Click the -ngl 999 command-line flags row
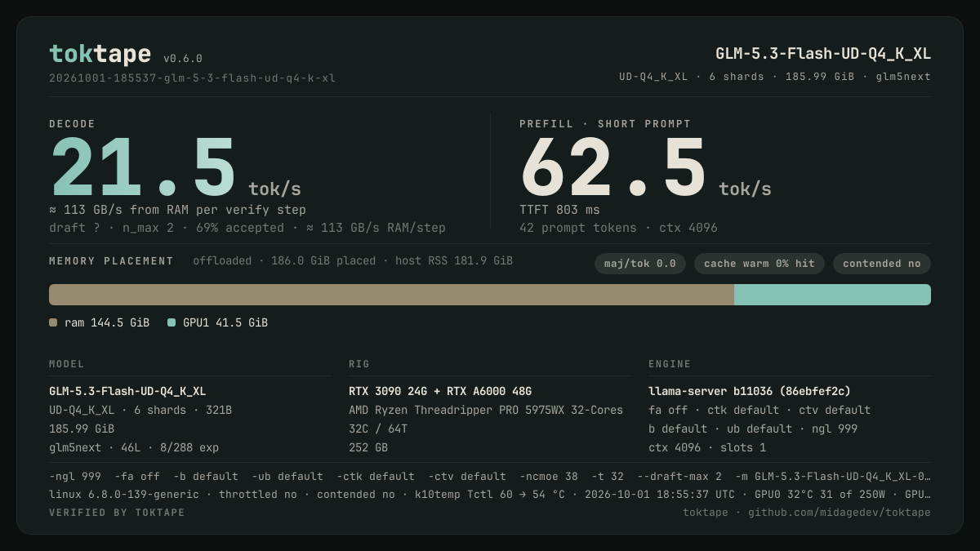The width and height of the screenshot is (980, 551). (490, 476)
